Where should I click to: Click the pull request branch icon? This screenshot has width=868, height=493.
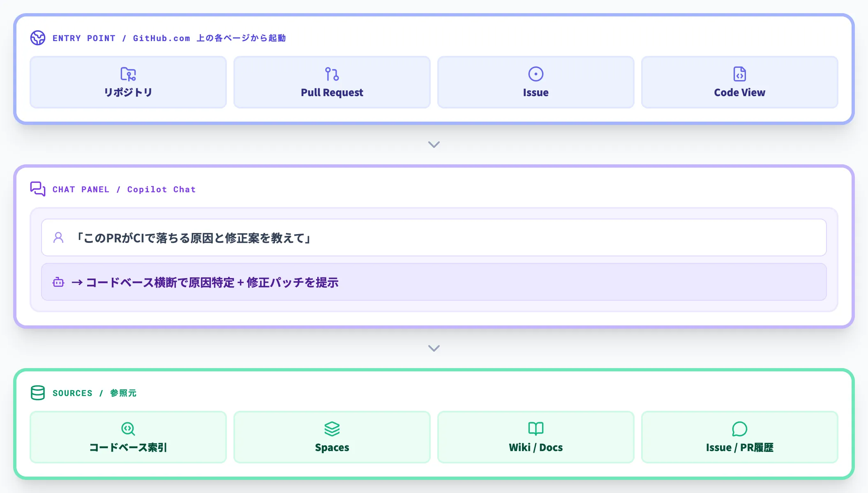coord(332,74)
